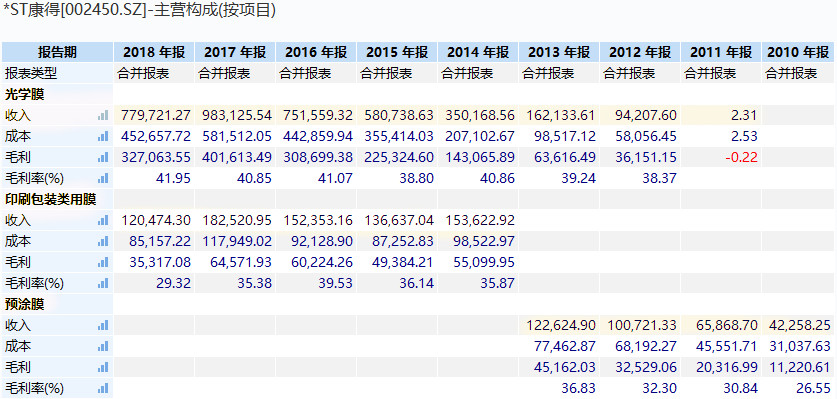Click revenue value 162,133.61

click(562, 115)
